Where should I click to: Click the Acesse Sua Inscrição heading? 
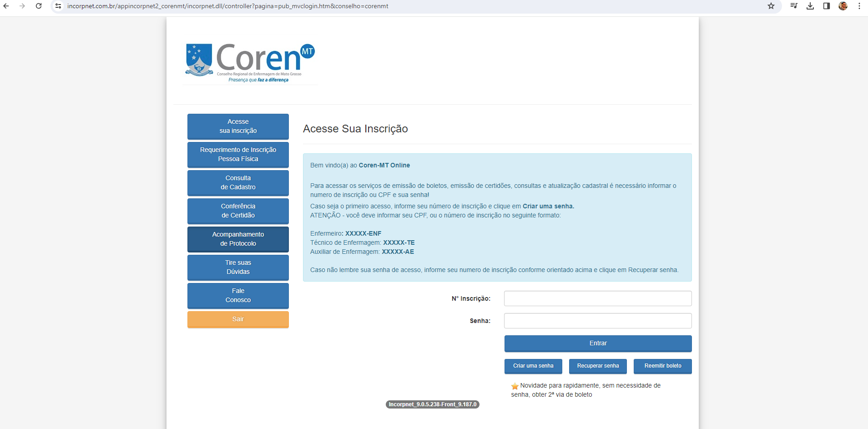(355, 129)
